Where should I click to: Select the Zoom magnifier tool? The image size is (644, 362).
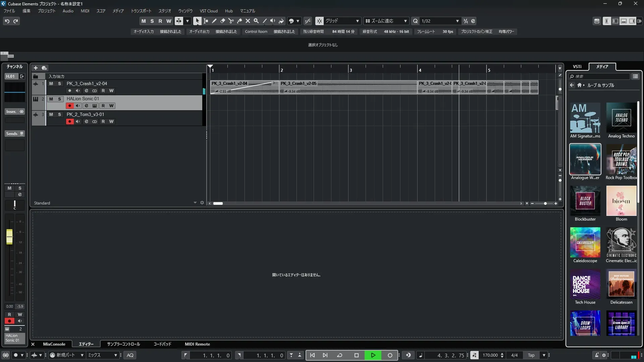256,21
